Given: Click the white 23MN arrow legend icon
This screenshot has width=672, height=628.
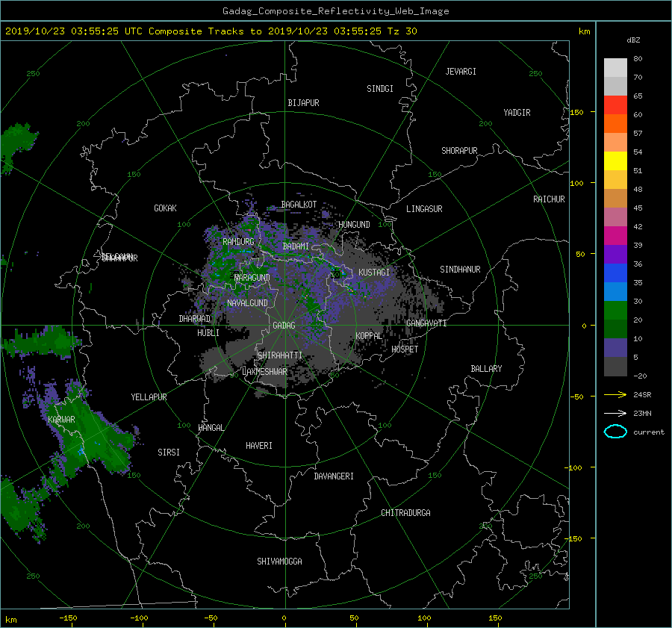Looking at the screenshot, I should pos(615,413).
